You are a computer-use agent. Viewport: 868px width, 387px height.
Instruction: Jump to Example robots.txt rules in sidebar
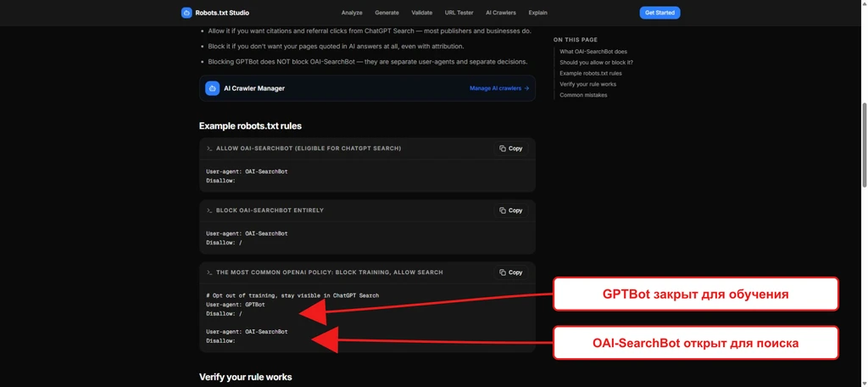[x=591, y=73]
